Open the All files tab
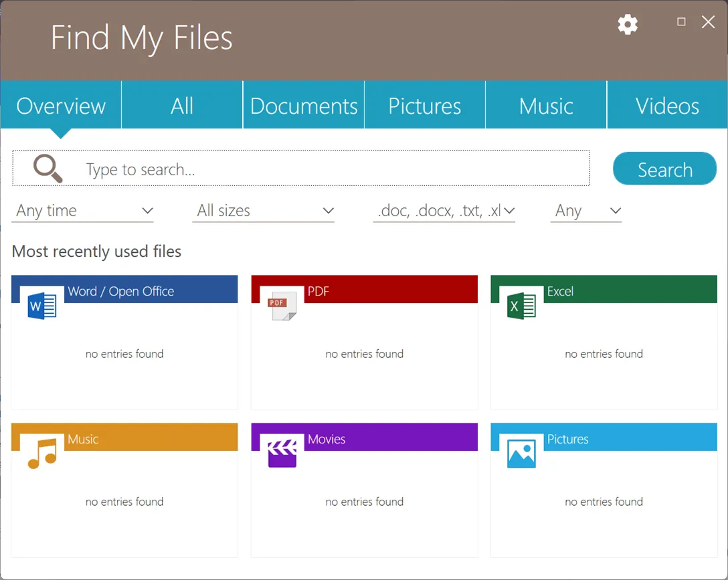The width and height of the screenshot is (728, 580). pyautogui.click(x=181, y=105)
